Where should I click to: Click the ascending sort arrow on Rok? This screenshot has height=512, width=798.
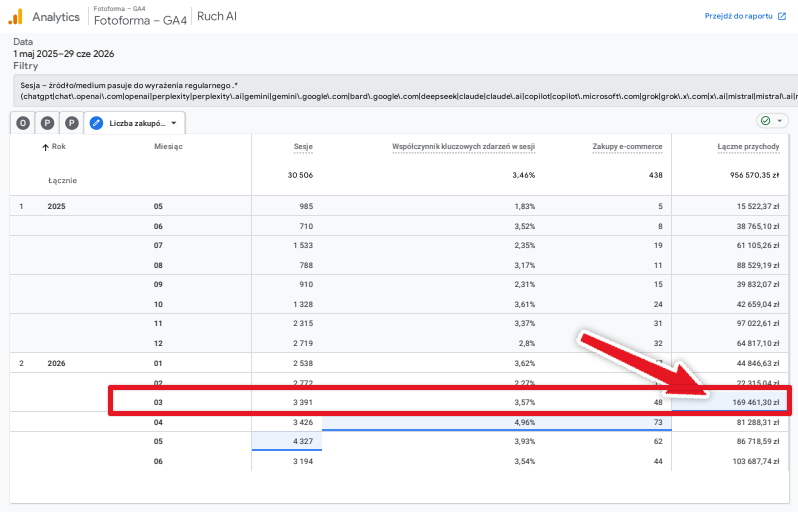click(x=46, y=147)
